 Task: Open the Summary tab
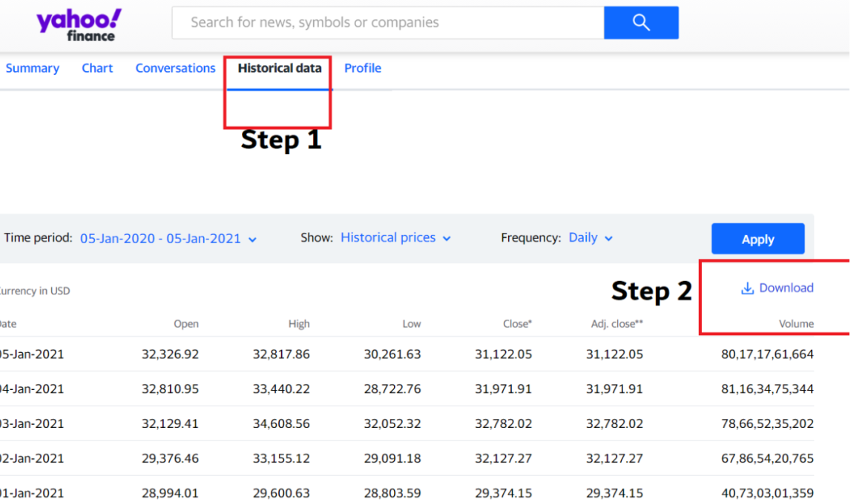click(32, 68)
